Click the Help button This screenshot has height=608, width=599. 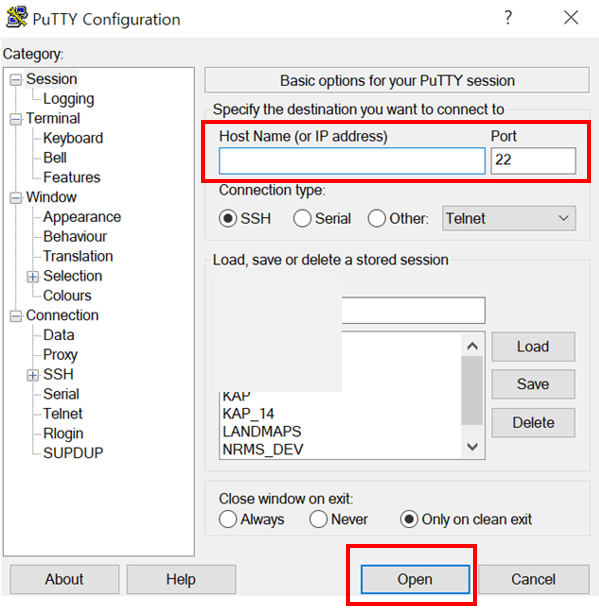click(181, 579)
